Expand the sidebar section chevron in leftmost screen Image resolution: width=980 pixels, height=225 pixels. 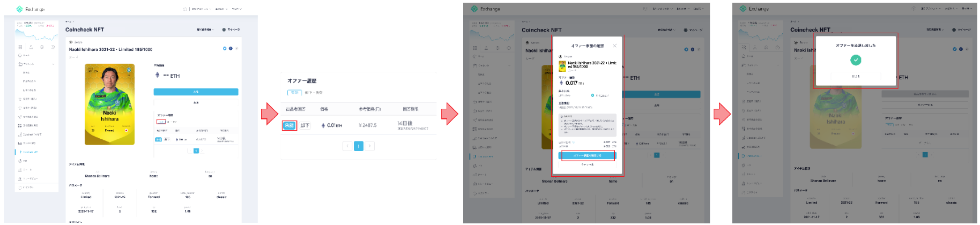53,64
